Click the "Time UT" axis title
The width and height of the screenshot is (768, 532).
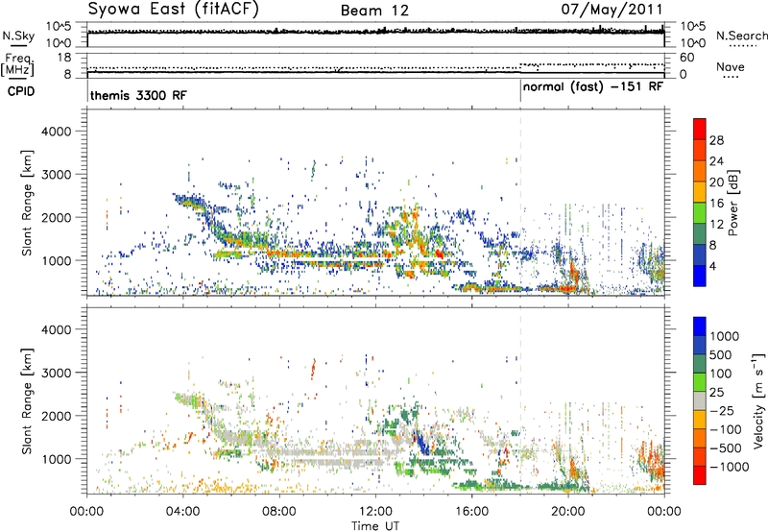tap(375, 526)
